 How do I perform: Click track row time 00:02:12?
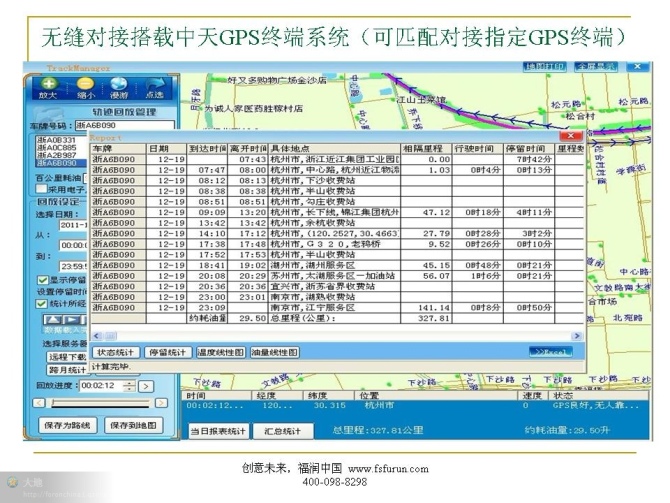pyautogui.click(x=215, y=406)
